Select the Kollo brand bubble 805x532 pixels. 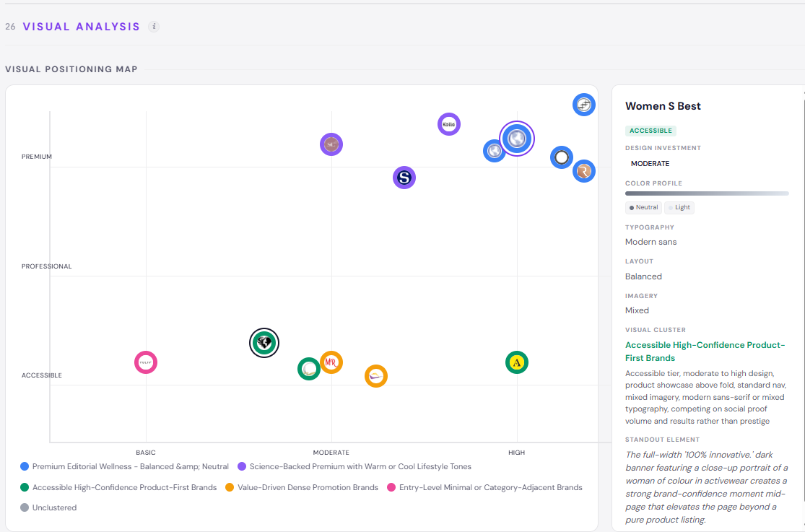[x=448, y=124]
